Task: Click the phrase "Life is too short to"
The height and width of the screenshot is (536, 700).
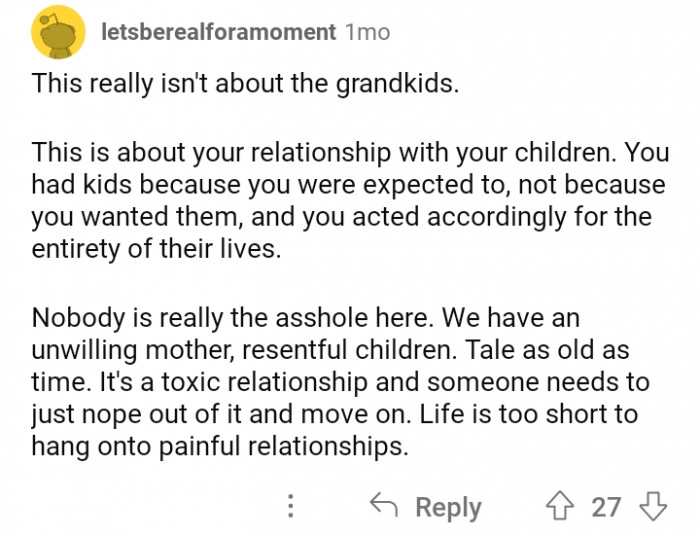Action: click(x=558, y=414)
